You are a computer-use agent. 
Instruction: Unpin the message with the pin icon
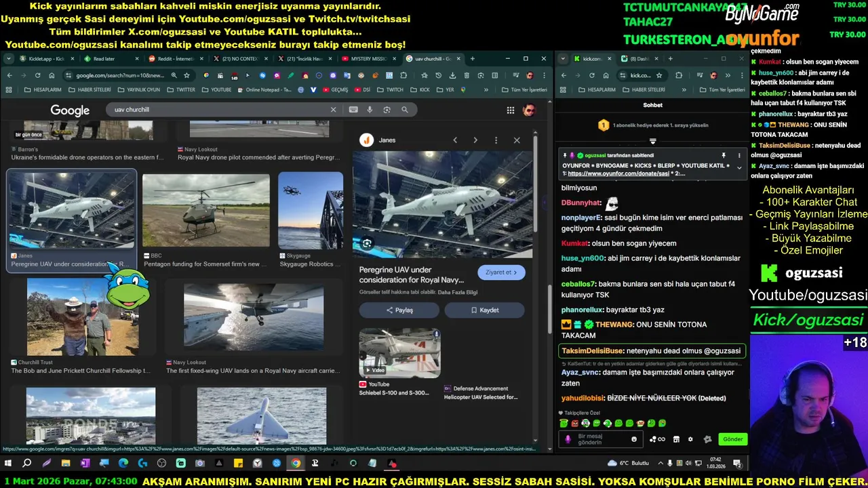tap(724, 155)
